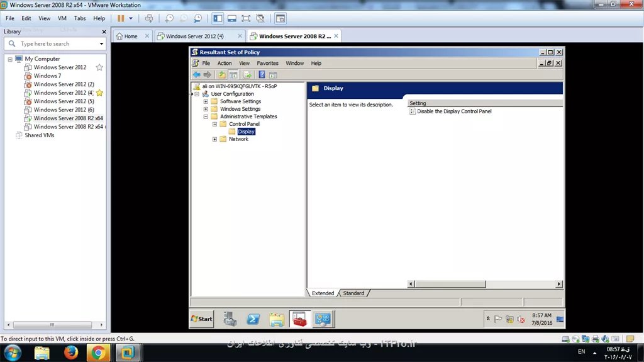The height and width of the screenshot is (362, 644).
Task: Open Server Manager in guest taskbar
Action: coord(230,319)
